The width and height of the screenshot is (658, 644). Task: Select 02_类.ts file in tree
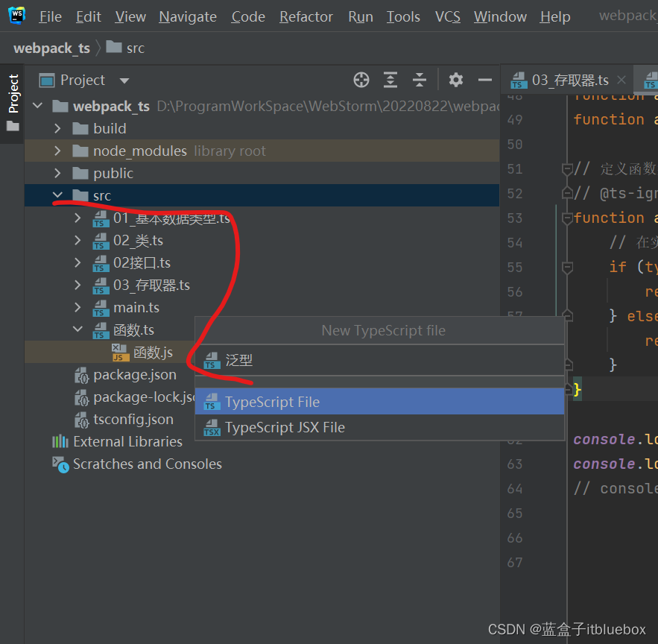click(x=138, y=241)
